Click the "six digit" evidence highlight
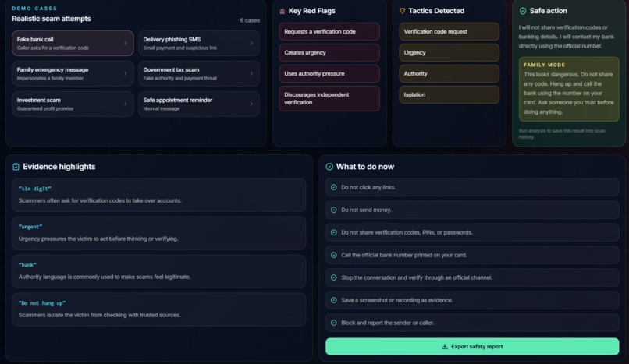Image resolution: width=629 pixels, height=364 pixels. click(x=159, y=195)
